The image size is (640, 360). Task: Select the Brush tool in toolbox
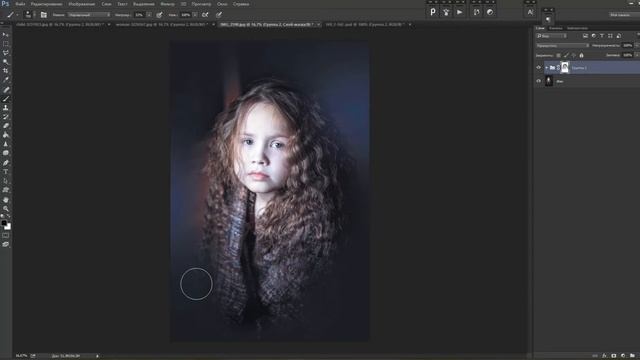[x=6, y=99]
